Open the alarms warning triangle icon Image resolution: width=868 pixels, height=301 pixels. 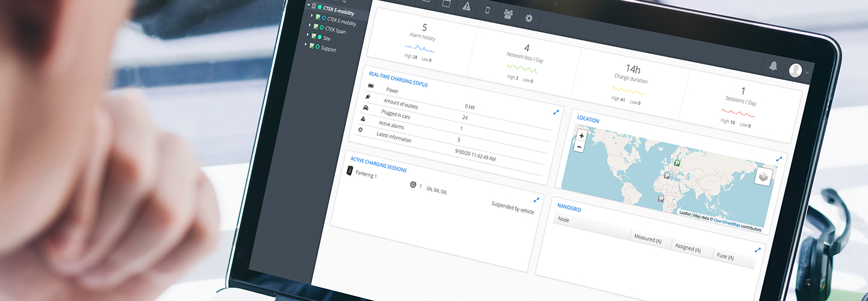[466, 7]
